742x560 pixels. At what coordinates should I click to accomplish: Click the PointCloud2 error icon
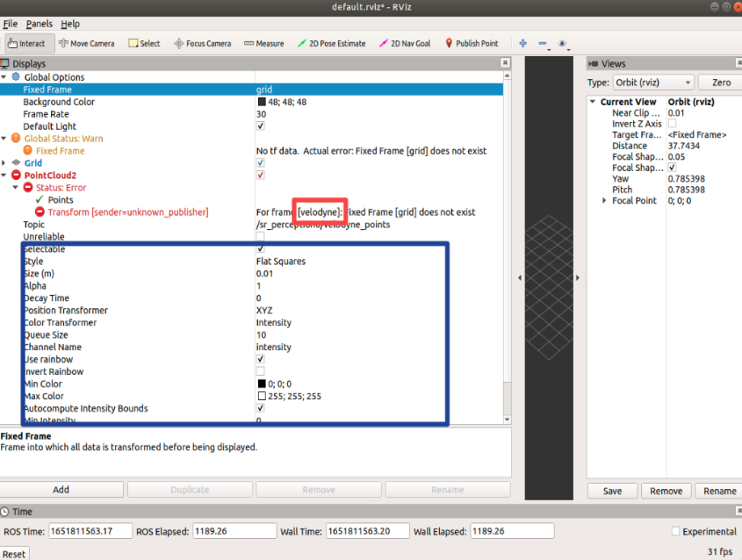[x=16, y=175]
